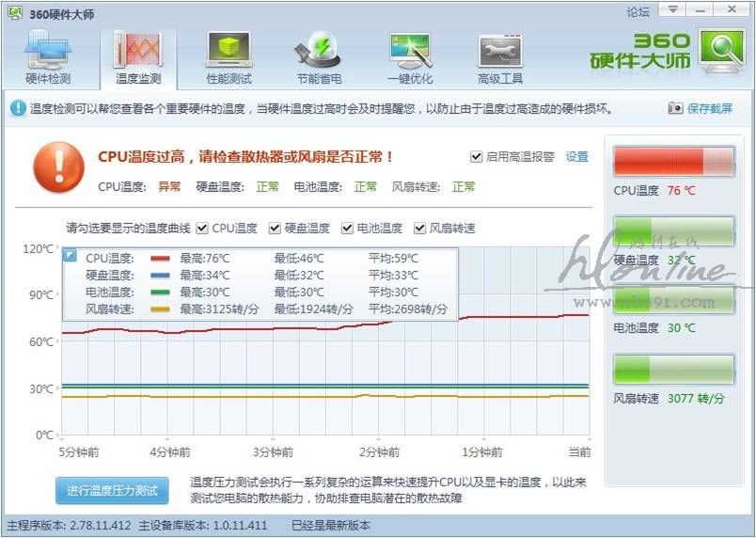Click the green 硬盘温度 gauge bar
756x538 pixels.
pyautogui.click(x=673, y=231)
